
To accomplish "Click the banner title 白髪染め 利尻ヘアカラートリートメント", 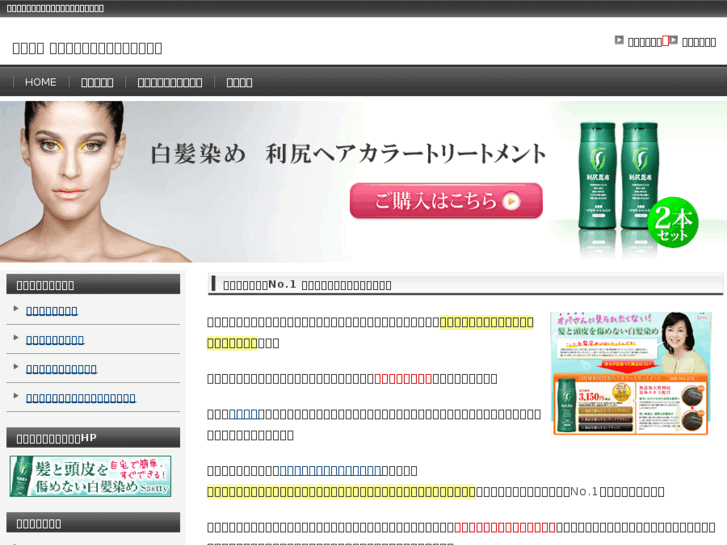I will [348, 154].
